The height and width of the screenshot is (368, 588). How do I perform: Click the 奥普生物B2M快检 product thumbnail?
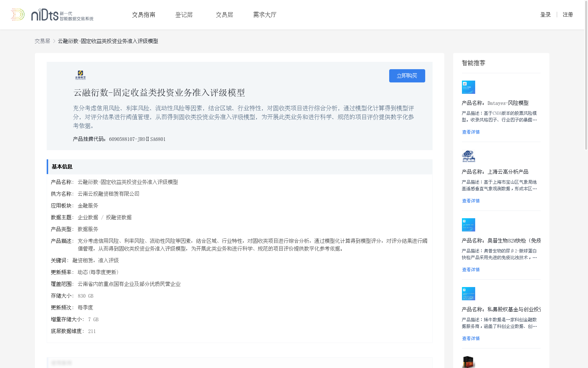pyautogui.click(x=469, y=225)
